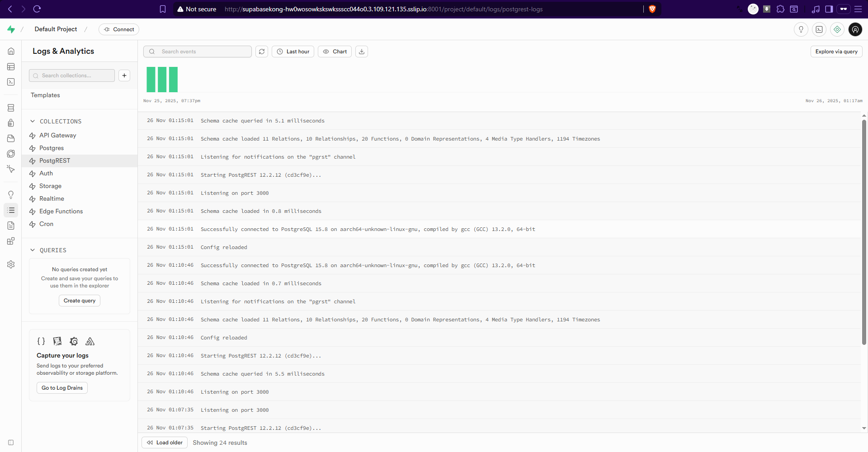
Task: Click the Create query button
Action: point(80,301)
